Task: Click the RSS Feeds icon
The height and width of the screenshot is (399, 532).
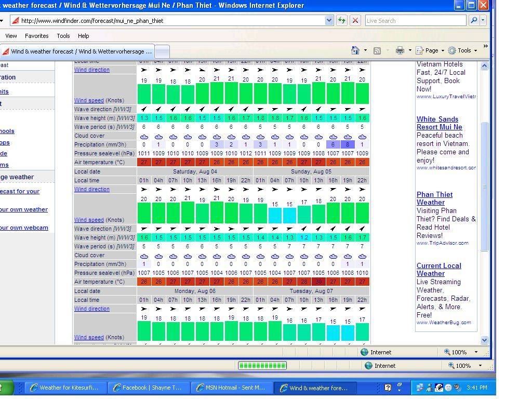Action: [377, 50]
